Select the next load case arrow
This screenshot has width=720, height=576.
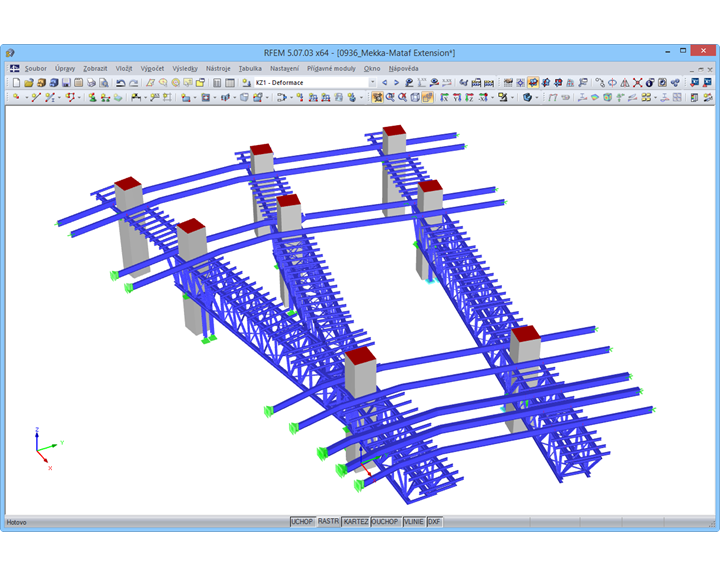[396, 83]
